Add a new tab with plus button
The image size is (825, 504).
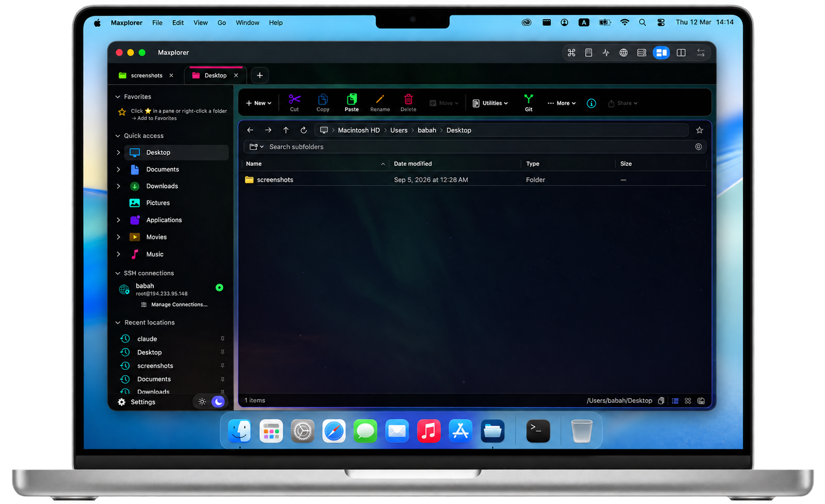260,75
